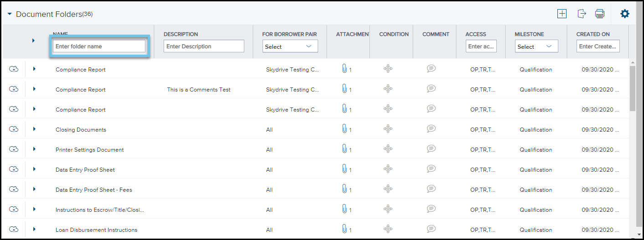Expand all rows using the header arrow

(33, 41)
